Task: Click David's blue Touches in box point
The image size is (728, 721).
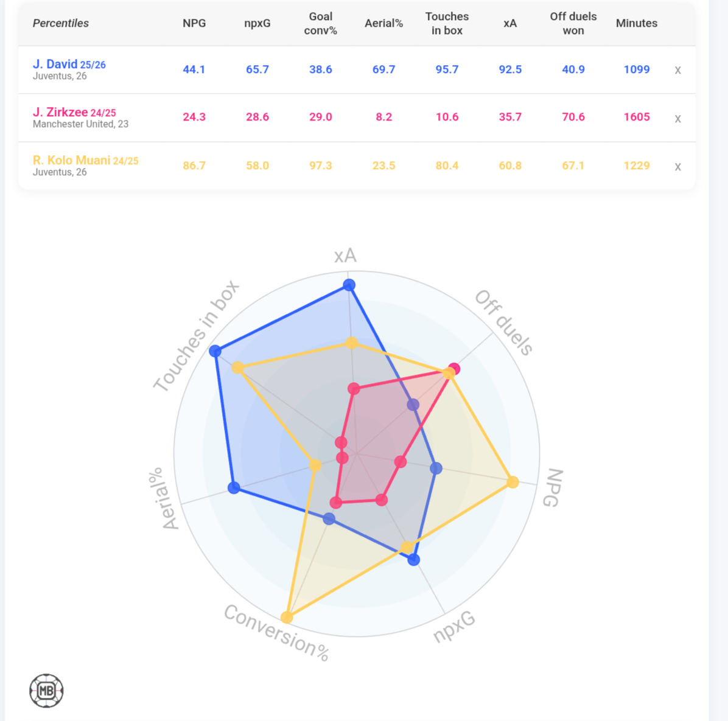Action: (x=215, y=350)
